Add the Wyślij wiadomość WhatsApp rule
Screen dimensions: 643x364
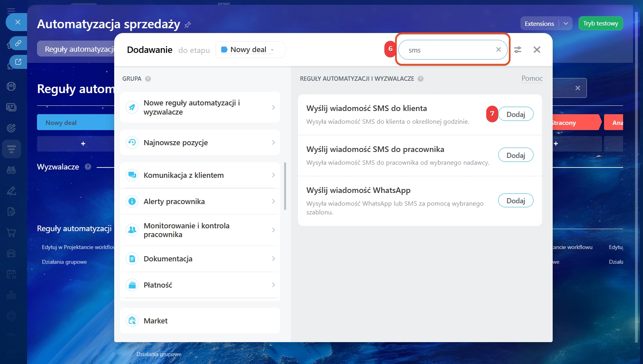click(516, 200)
